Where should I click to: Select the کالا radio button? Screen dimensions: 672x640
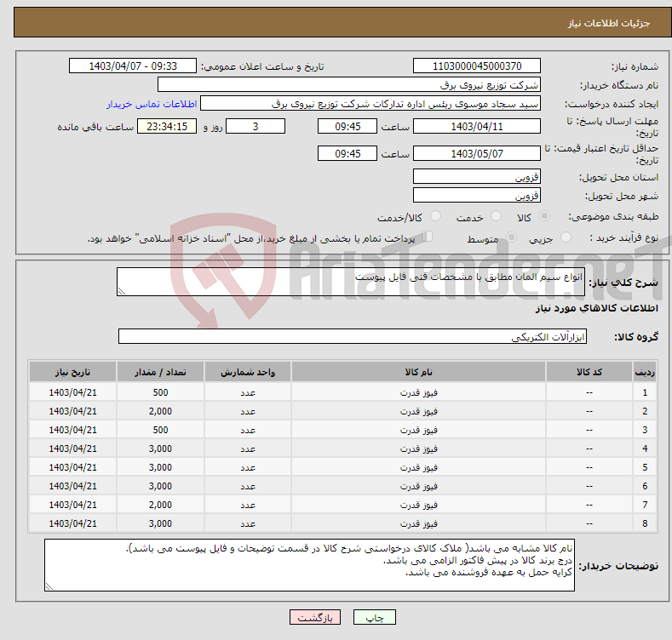pyautogui.click(x=544, y=216)
